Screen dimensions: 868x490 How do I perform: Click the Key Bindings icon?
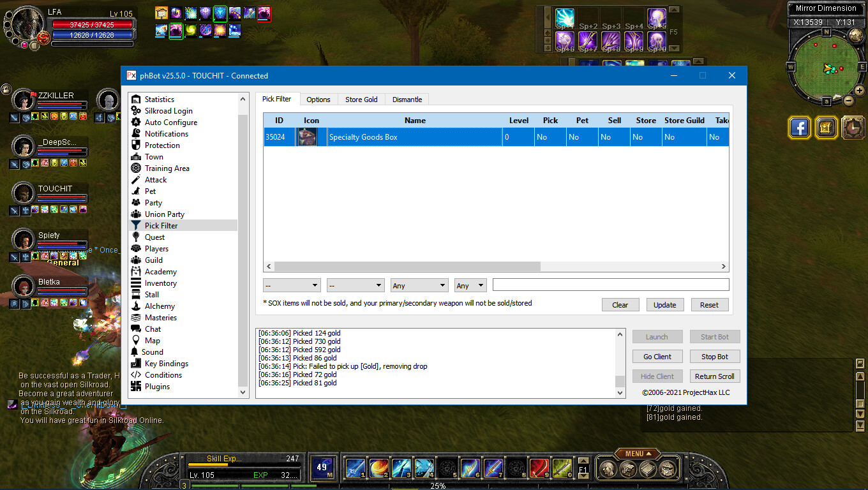tap(135, 364)
